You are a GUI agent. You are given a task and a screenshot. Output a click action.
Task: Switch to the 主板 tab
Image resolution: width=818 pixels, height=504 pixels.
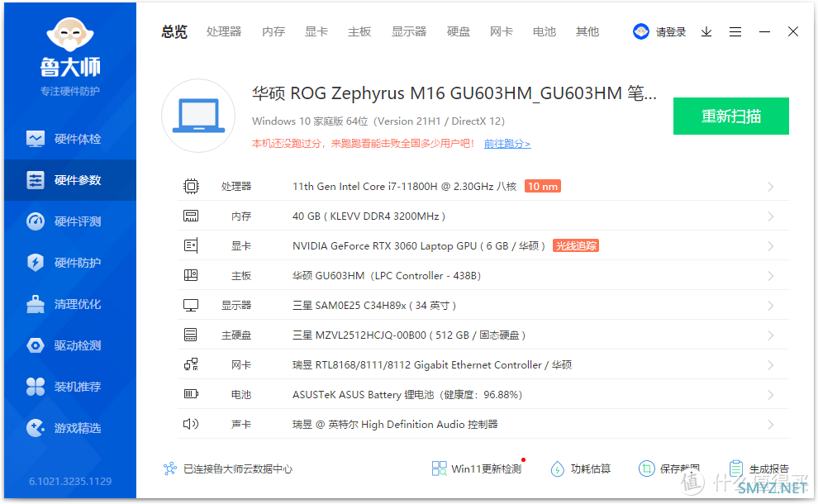[x=359, y=32]
